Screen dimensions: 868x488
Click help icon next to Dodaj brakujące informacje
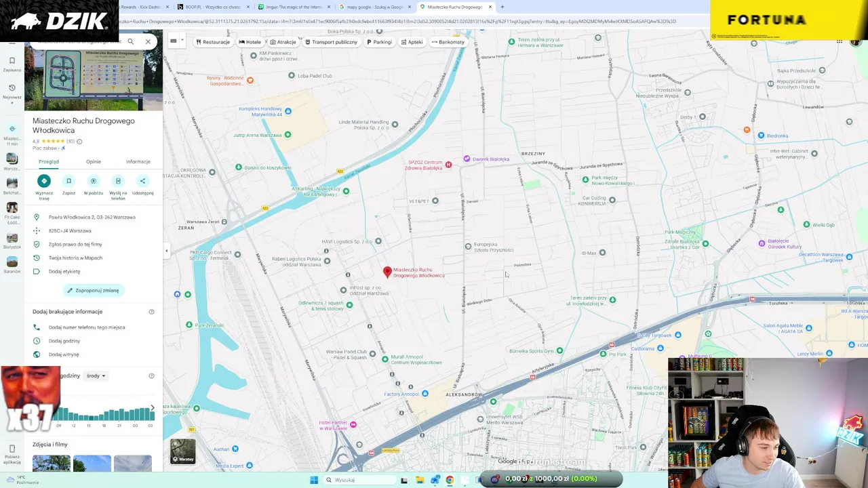[151, 312]
